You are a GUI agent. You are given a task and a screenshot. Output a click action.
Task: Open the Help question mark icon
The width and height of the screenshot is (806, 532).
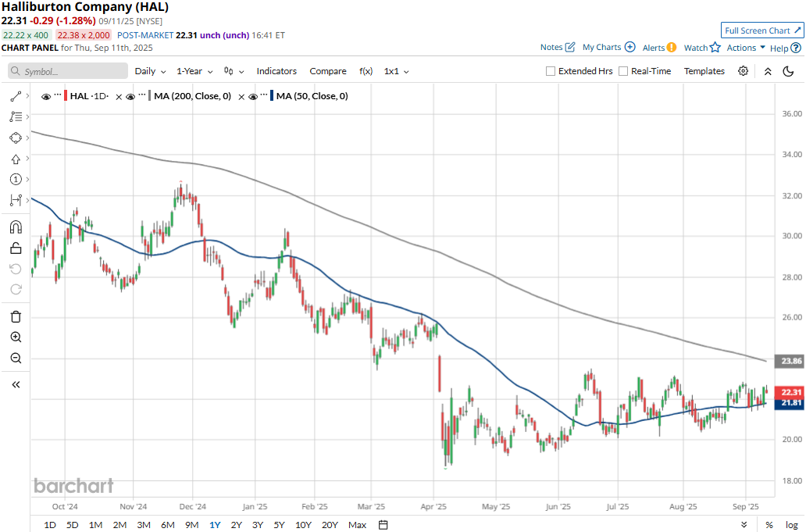[x=796, y=48]
